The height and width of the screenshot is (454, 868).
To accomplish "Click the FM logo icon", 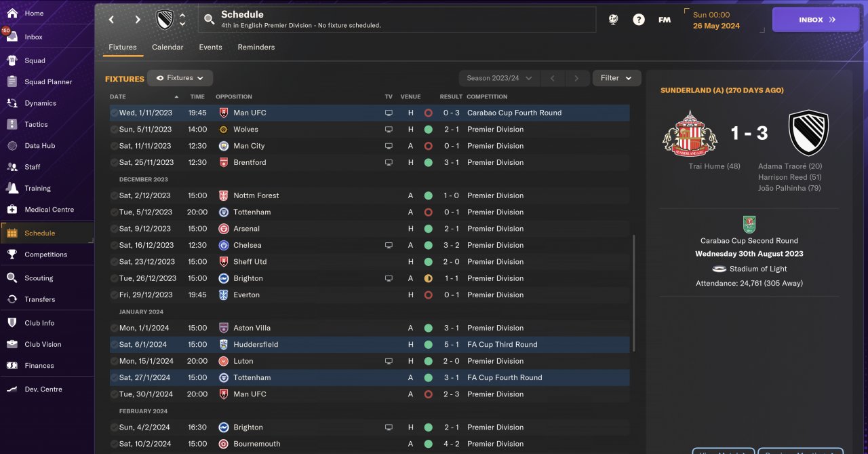I will [665, 20].
